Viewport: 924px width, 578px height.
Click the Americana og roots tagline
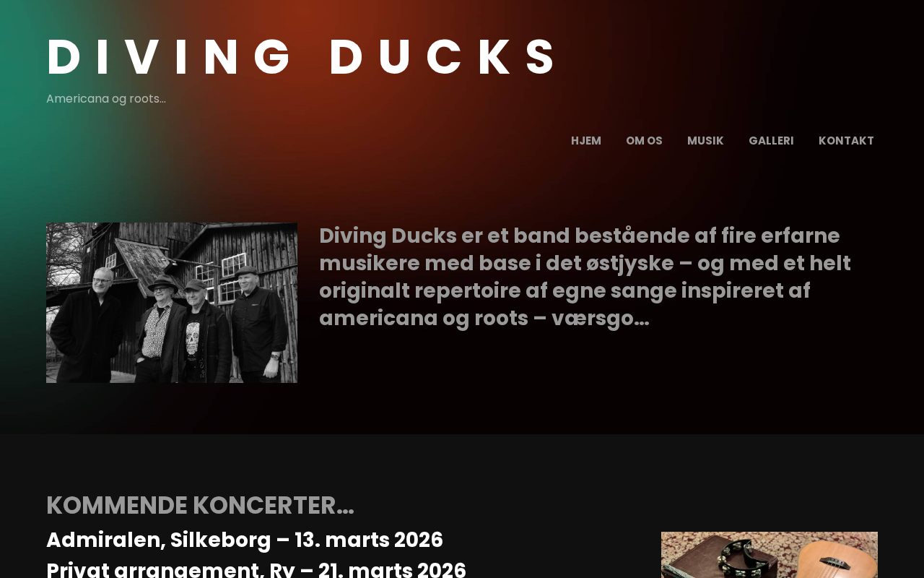(x=106, y=99)
